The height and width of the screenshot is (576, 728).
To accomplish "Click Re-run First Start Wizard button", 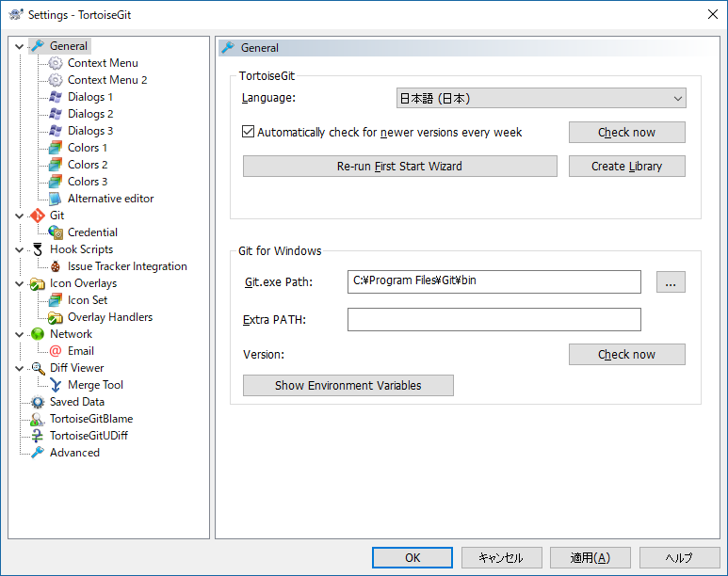I will click(x=399, y=167).
